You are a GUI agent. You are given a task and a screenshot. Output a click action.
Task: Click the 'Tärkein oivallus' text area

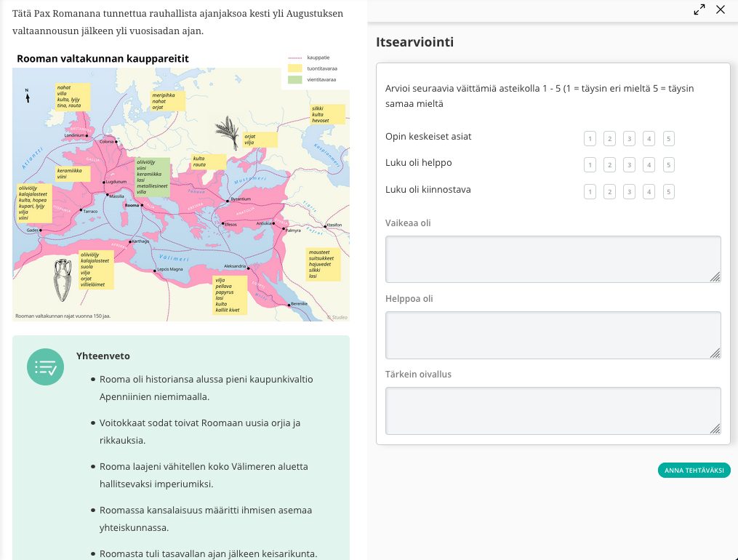(x=553, y=410)
